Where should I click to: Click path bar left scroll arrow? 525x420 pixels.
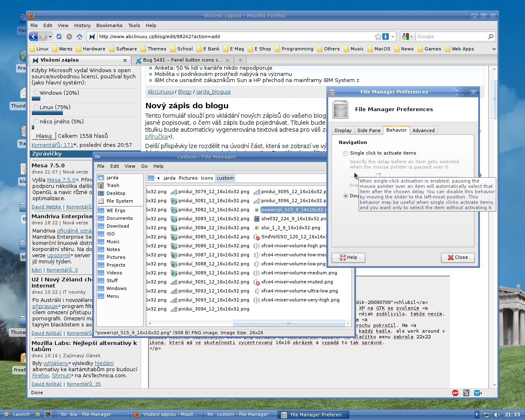click(158, 178)
